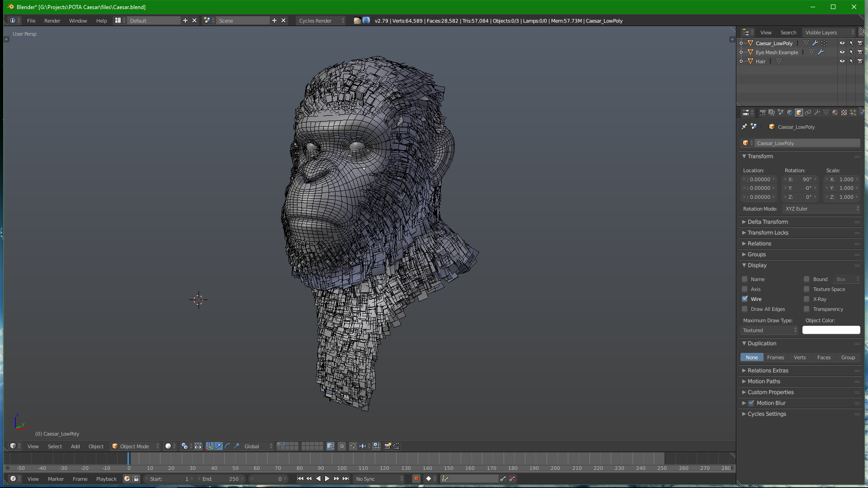Select the rotate manipulator arc icon
868x488 pixels.
click(x=227, y=446)
